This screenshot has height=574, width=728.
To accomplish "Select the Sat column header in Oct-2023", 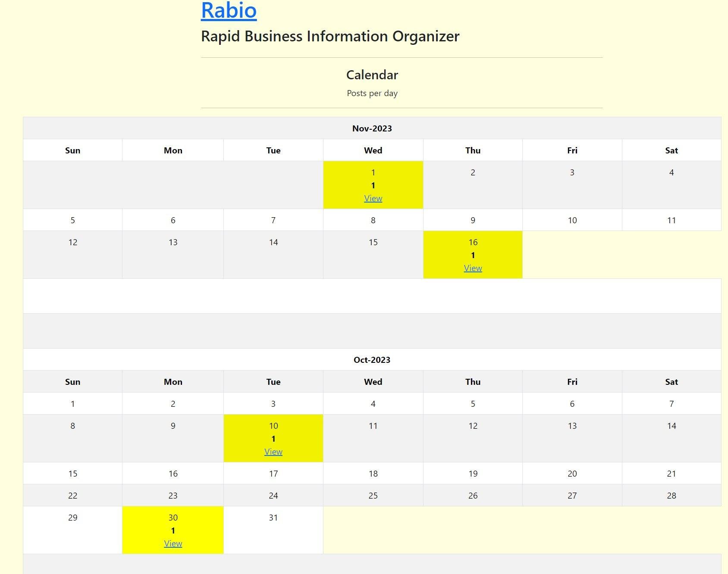I will [x=672, y=382].
